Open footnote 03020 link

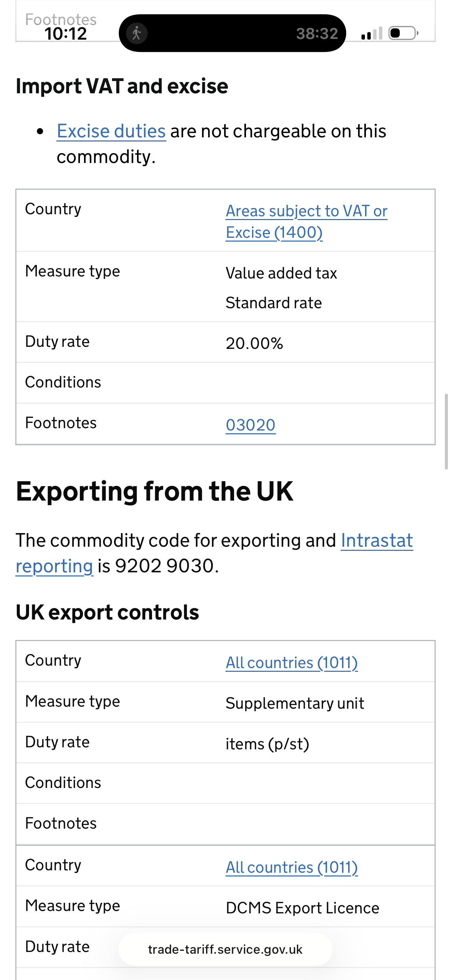250,425
